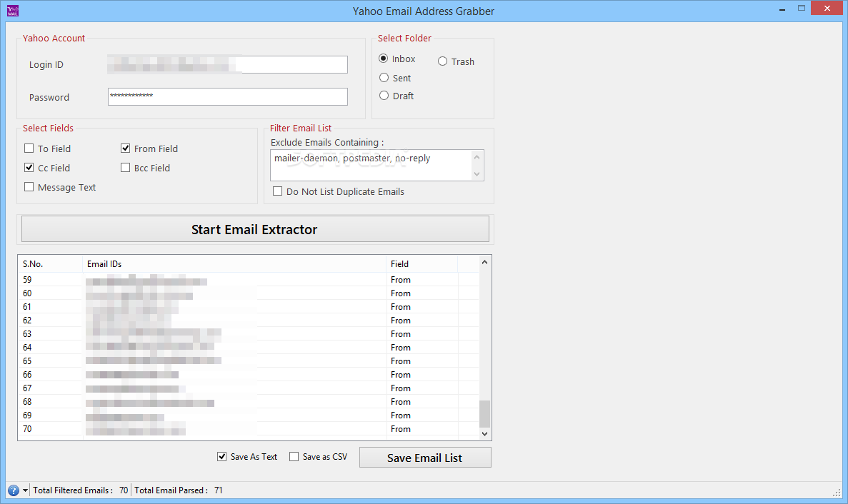848x504 pixels.
Task: Click the Yahoo Mail app icon in title bar
Action: pos(13,11)
